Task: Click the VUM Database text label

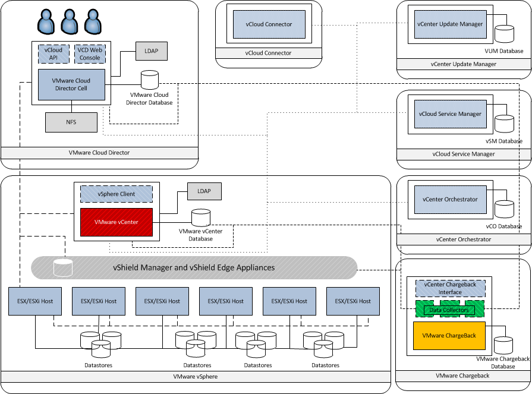Action: click(504, 51)
